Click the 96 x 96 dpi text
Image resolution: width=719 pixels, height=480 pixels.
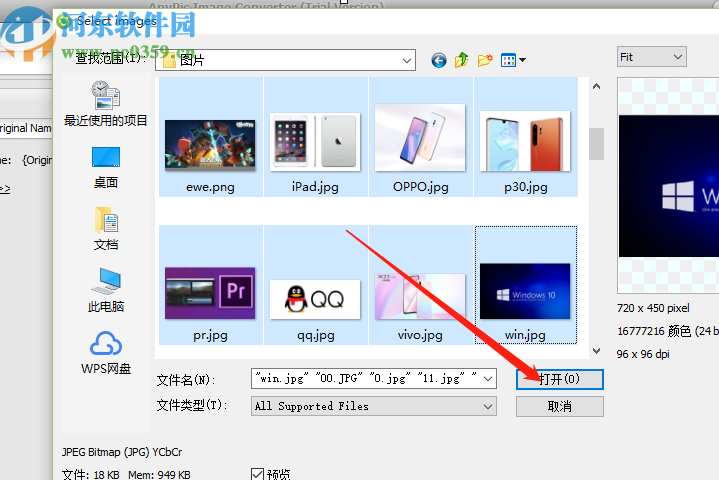click(x=643, y=354)
